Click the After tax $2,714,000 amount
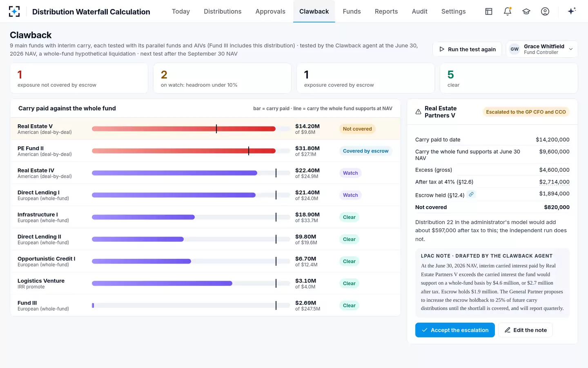This screenshot has height=368, width=588. click(554, 182)
